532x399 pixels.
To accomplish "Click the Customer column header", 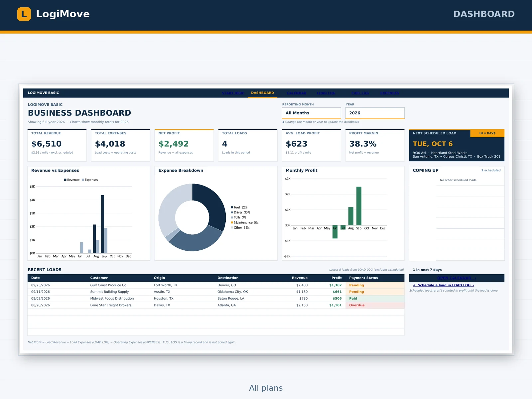I will coord(99,278).
